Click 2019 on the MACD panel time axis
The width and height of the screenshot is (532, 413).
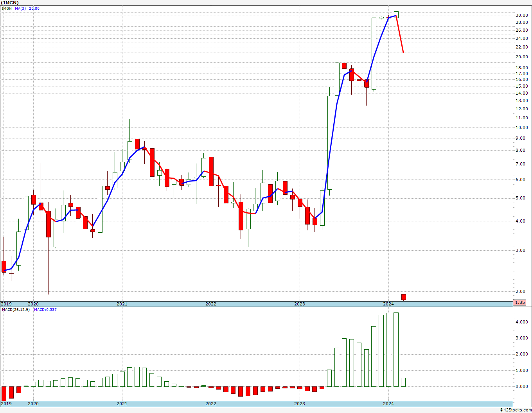[x=6, y=404]
